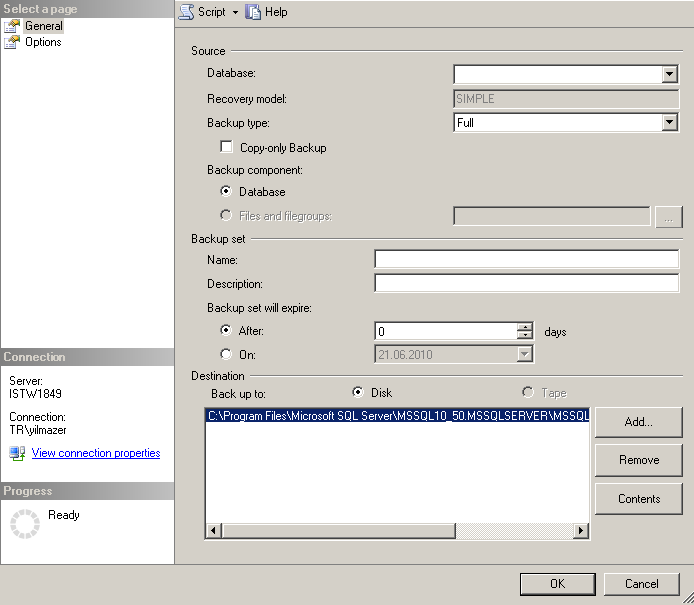Open the Script dropdown arrow

click(235, 12)
